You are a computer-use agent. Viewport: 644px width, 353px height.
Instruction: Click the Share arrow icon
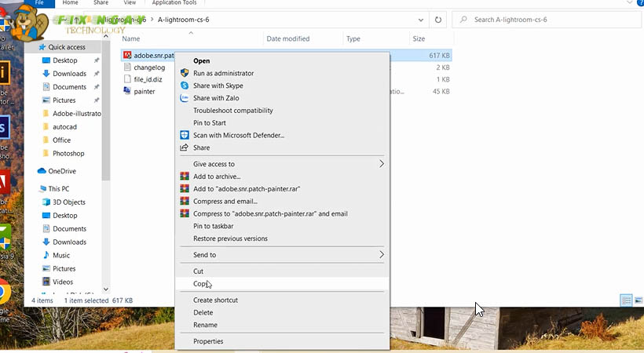pyautogui.click(x=185, y=147)
